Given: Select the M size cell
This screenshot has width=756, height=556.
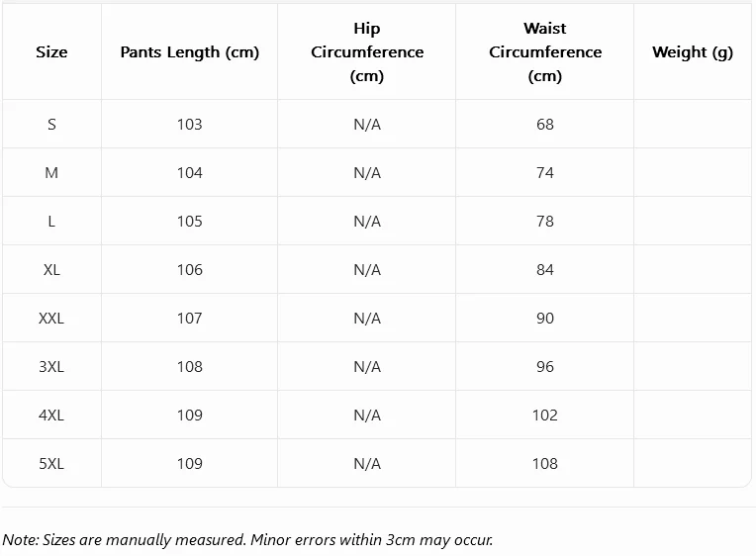Looking at the screenshot, I should [51, 172].
